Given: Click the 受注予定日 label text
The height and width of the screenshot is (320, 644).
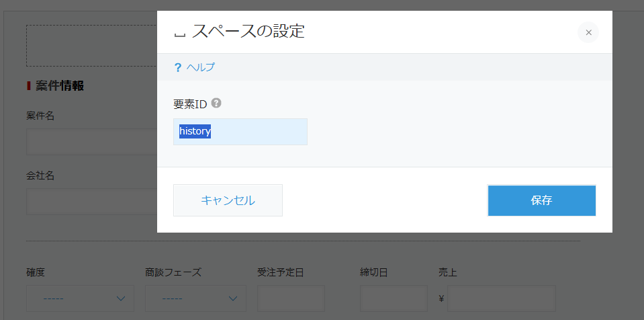Looking at the screenshot, I should point(281,272).
